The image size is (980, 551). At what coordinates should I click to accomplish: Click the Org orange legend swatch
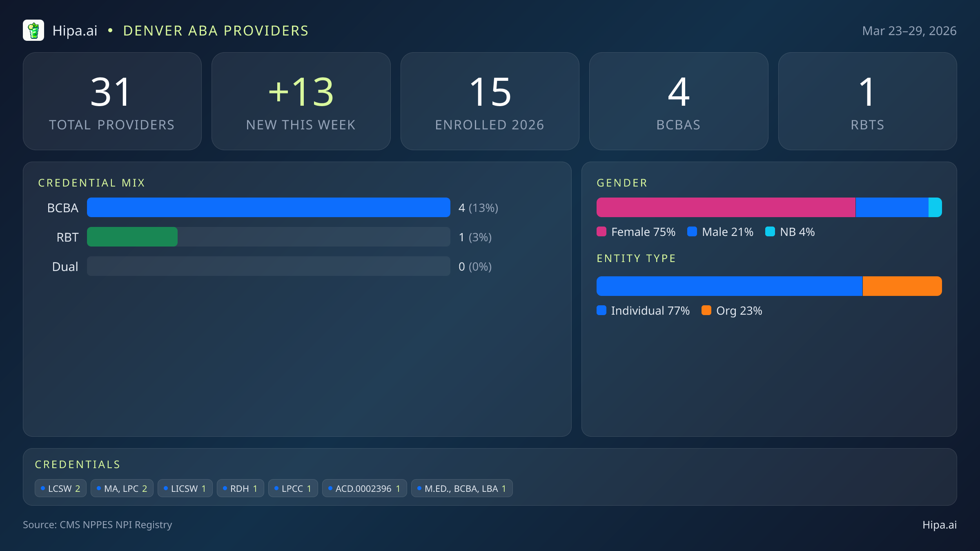click(706, 311)
